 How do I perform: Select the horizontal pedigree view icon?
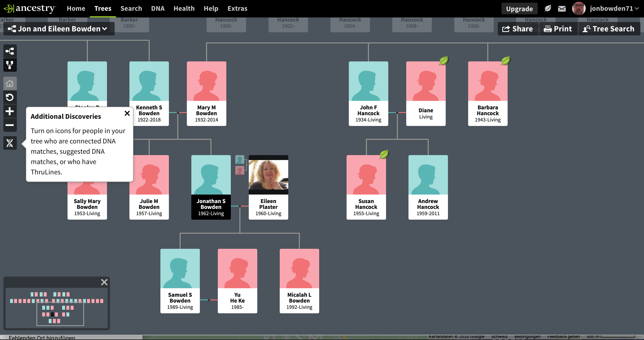click(10, 51)
